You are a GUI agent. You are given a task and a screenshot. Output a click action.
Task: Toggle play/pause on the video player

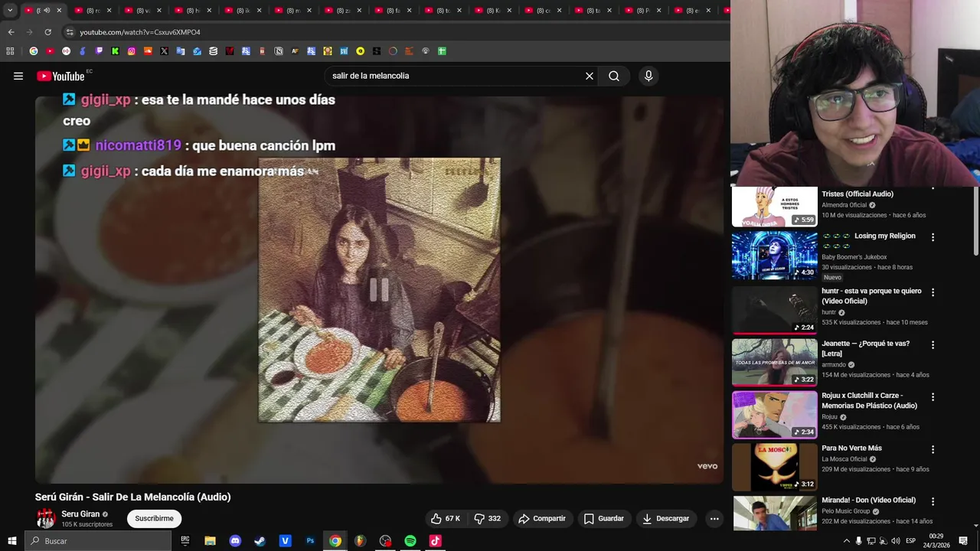point(379,289)
